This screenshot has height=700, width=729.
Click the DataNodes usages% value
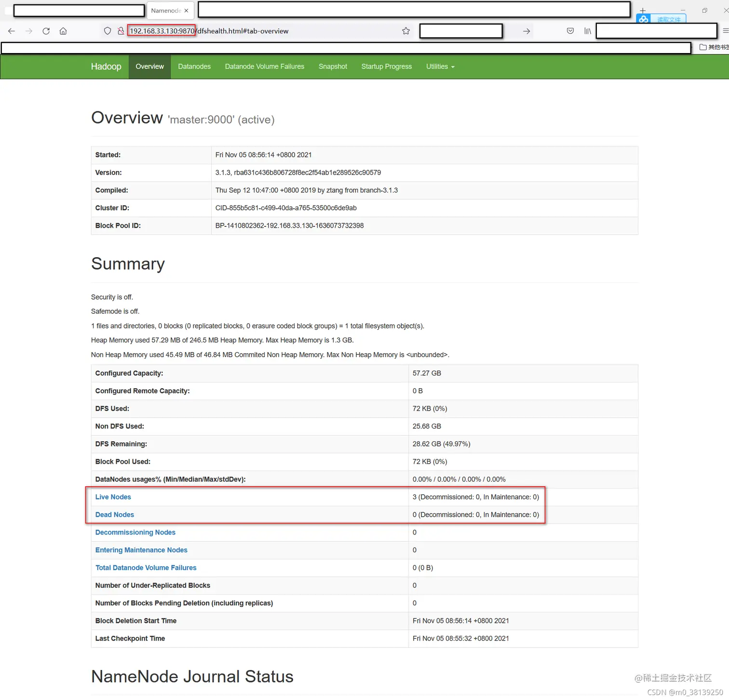click(x=459, y=480)
